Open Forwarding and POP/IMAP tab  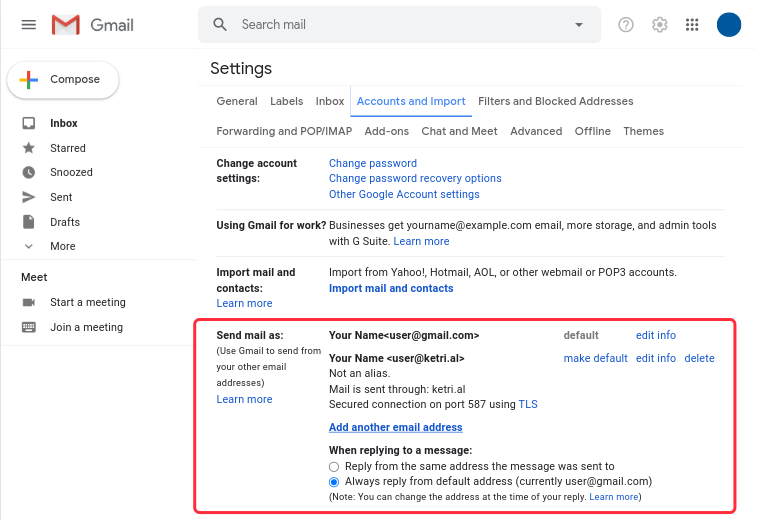[284, 131]
